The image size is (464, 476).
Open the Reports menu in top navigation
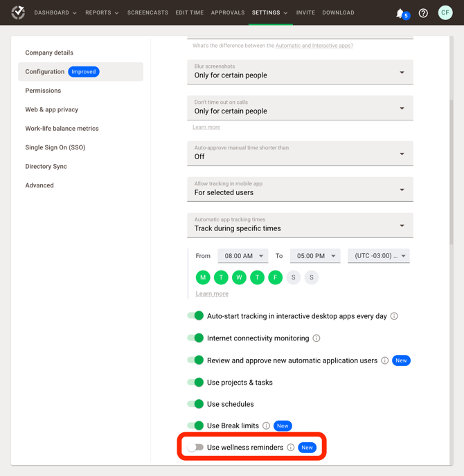pyautogui.click(x=102, y=12)
